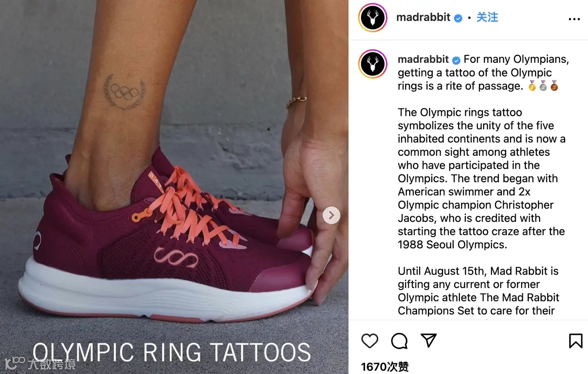Click madrabbit avatar beside the caption
The height and width of the screenshot is (374, 588).
[372, 64]
